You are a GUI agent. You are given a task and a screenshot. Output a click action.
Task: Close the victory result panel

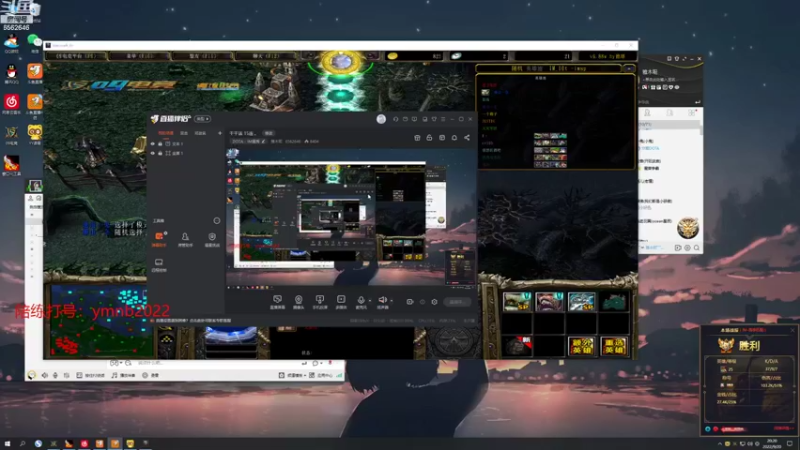click(x=792, y=330)
